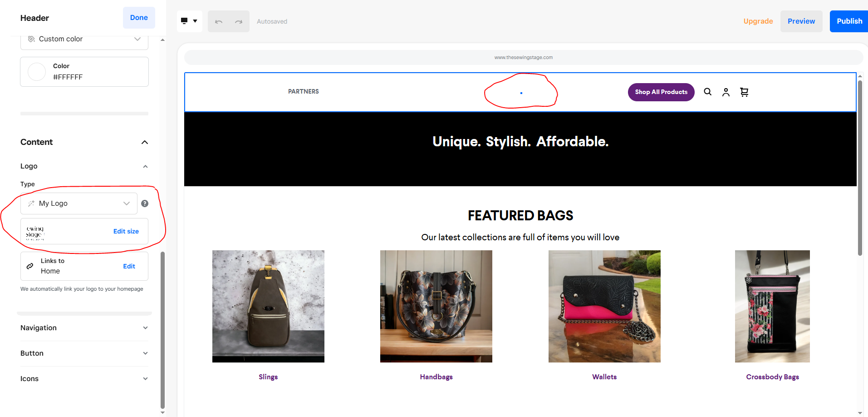Open the shopping cart icon
The image size is (868, 417).
coord(744,92)
